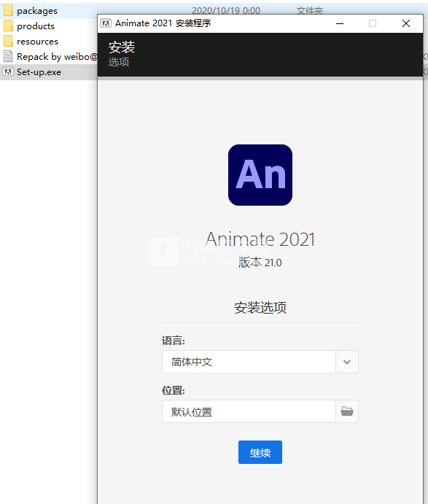Click the blue 继续 button

[260, 452]
